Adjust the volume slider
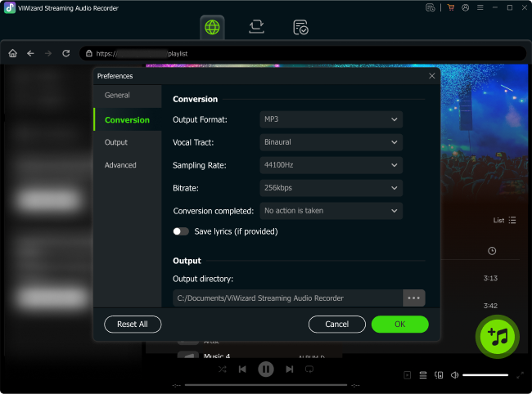This screenshot has width=532, height=394. coord(485,375)
